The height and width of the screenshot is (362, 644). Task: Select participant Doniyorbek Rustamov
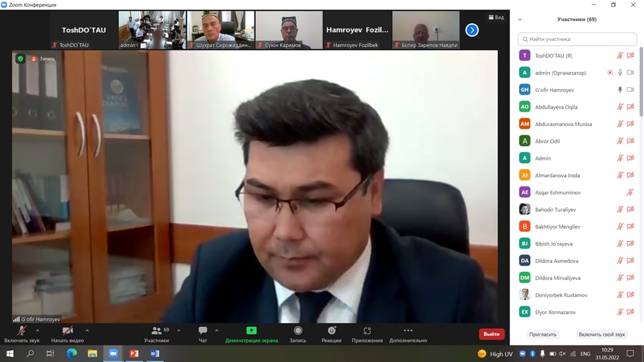[x=577, y=295]
